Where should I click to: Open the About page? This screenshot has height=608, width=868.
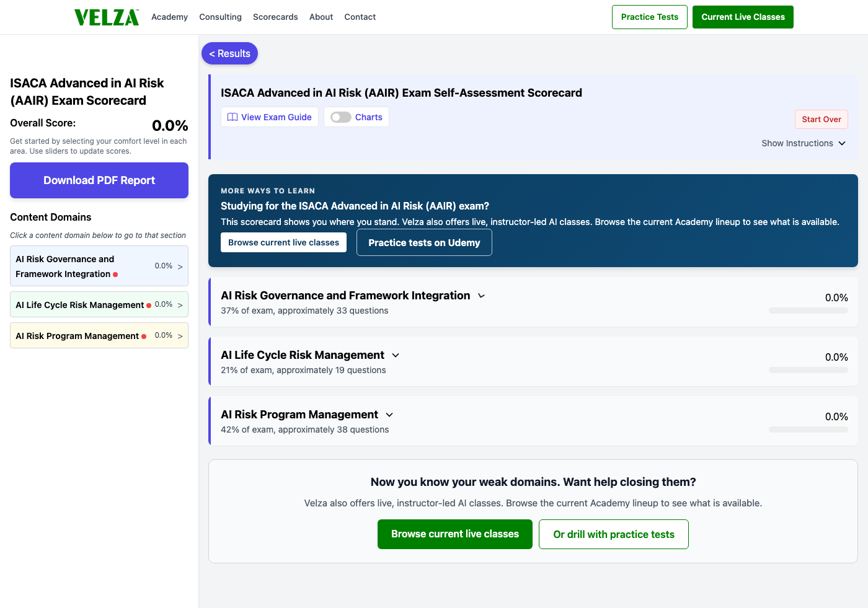coord(321,17)
